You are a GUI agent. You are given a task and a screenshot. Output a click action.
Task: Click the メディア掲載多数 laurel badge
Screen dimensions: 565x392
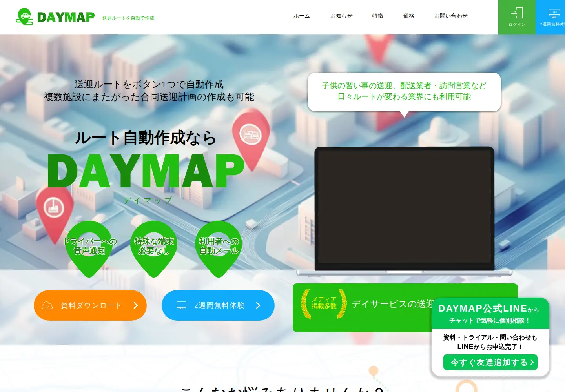(x=324, y=303)
